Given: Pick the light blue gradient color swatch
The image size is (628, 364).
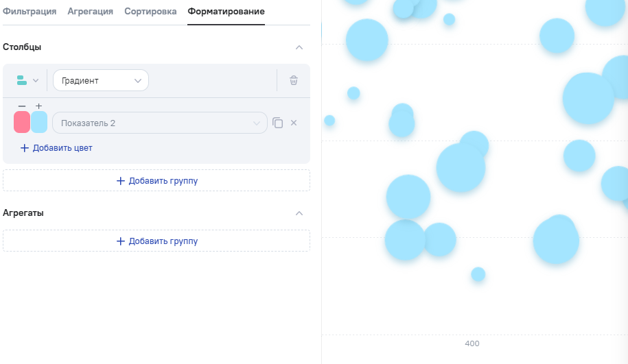Looking at the screenshot, I should click(x=39, y=122).
